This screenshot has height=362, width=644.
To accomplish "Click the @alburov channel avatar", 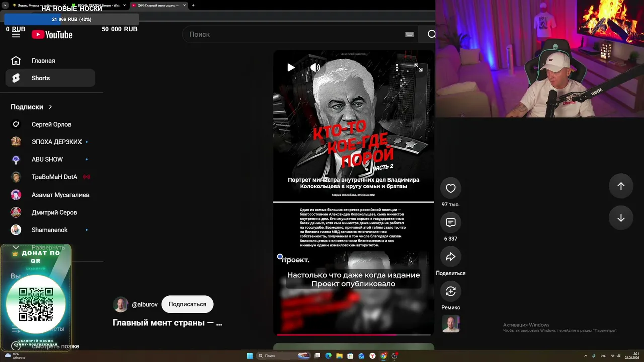I will tap(120, 304).
